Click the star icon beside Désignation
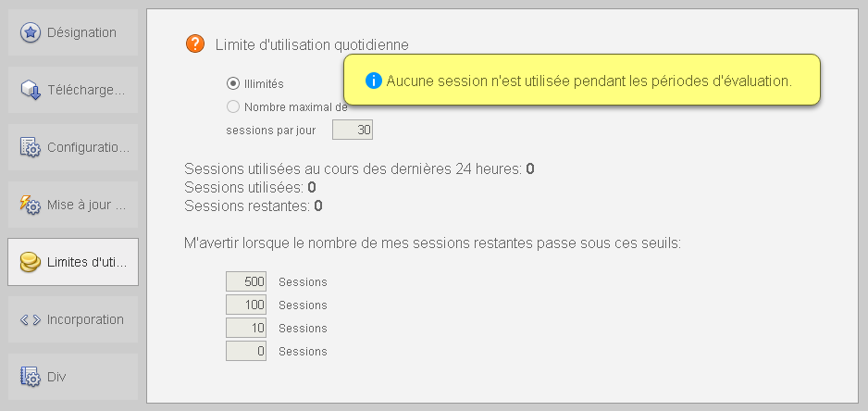Image resolution: width=868 pixels, height=411 pixels. [x=31, y=33]
